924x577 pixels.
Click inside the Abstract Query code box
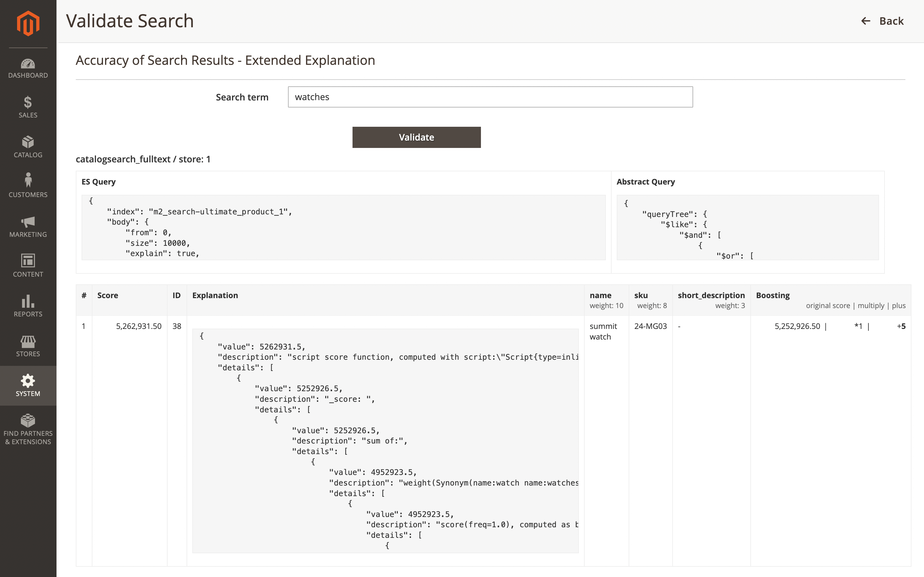pyautogui.click(x=748, y=228)
